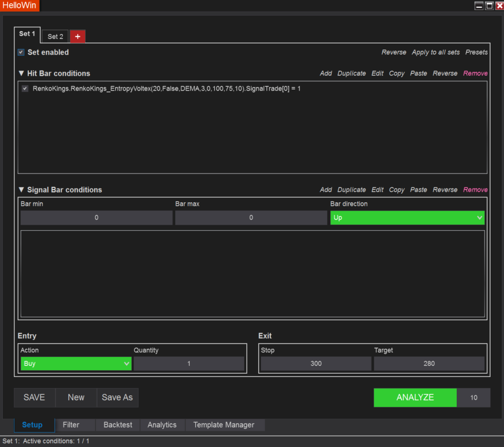Viewport: 504px width, 447px height.
Task: Open the Backtest tab
Action: pos(118,425)
